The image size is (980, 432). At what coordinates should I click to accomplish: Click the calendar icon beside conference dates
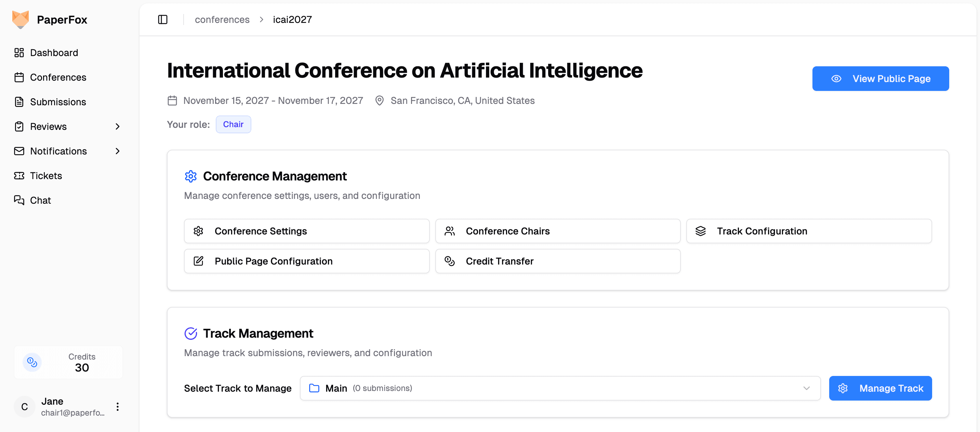[x=172, y=100]
